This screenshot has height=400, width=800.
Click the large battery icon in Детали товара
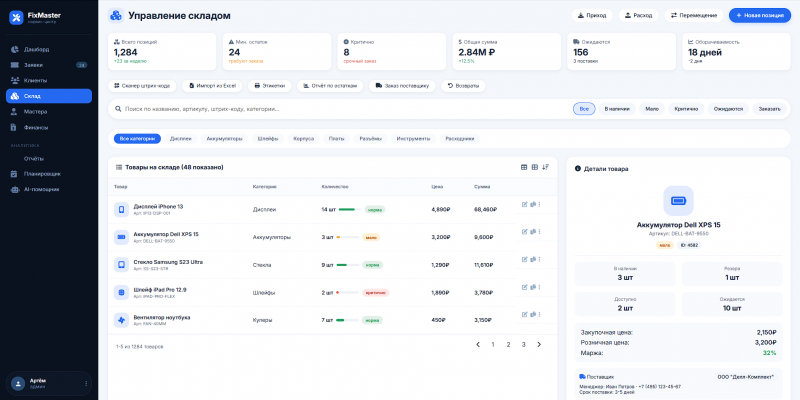pyautogui.click(x=679, y=201)
